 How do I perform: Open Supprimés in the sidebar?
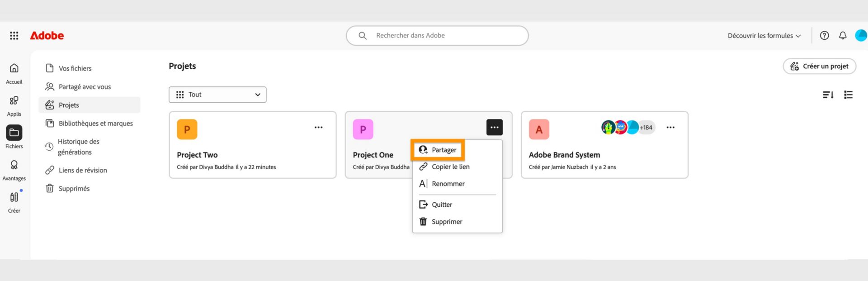click(x=90, y=188)
